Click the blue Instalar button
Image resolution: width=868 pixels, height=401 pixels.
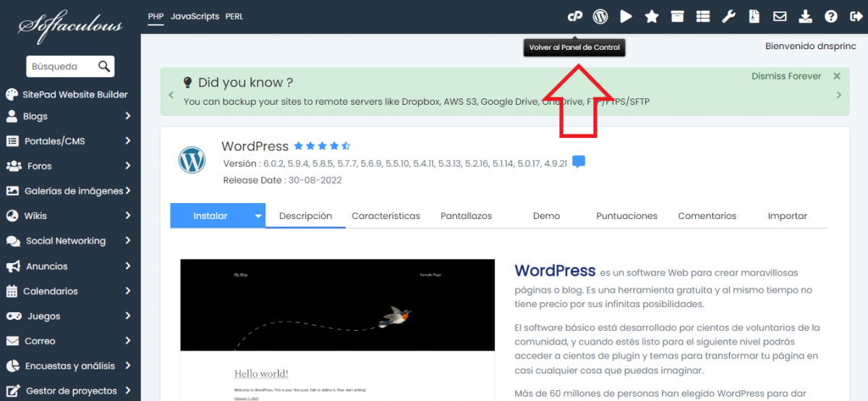pyautogui.click(x=210, y=216)
